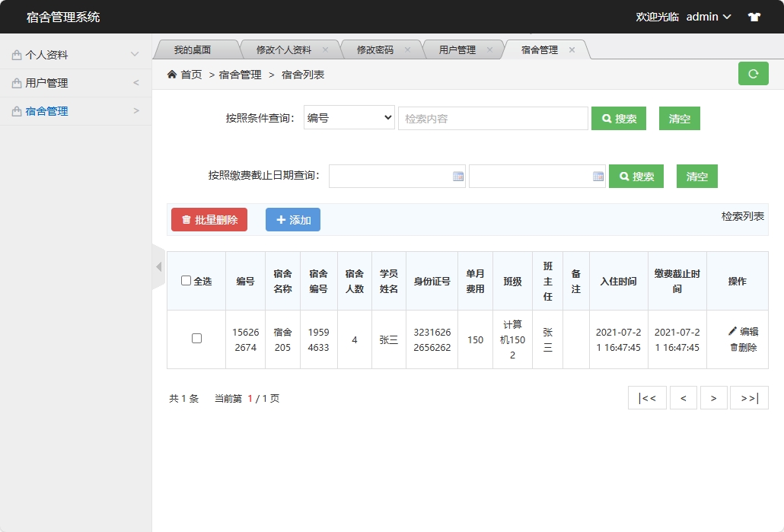Viewport: 784px width, 532px height.
Task: Click the 检索内容 search input field
Action: (493, 118)
